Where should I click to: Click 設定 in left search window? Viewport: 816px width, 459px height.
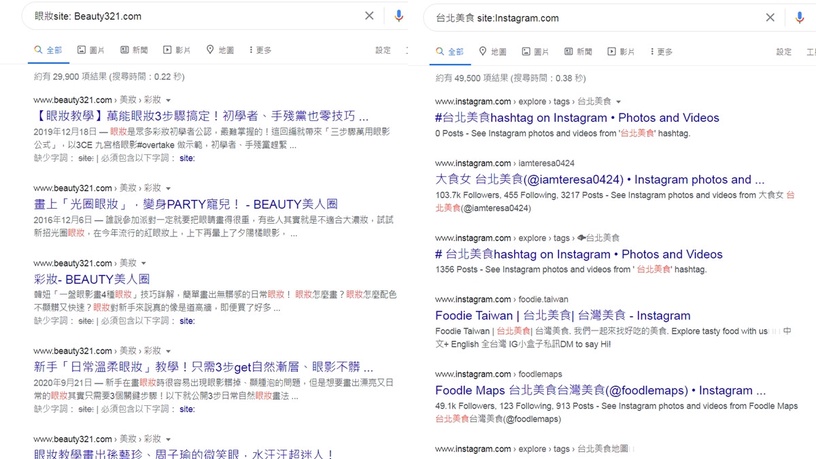click(x=383, y=50)
